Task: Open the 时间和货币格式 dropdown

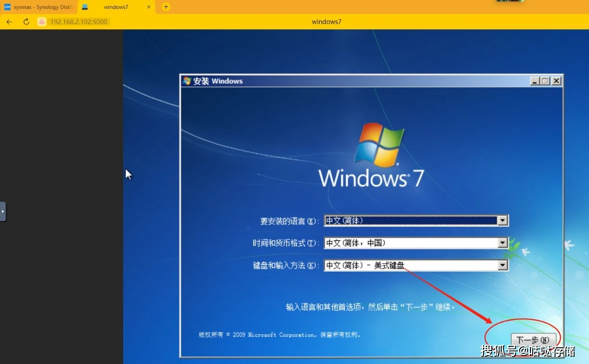Action: pyautogui.click(x=503, y=243)
